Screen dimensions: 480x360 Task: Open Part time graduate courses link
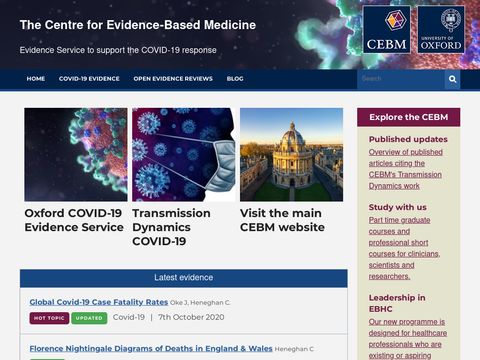(404, 248)
